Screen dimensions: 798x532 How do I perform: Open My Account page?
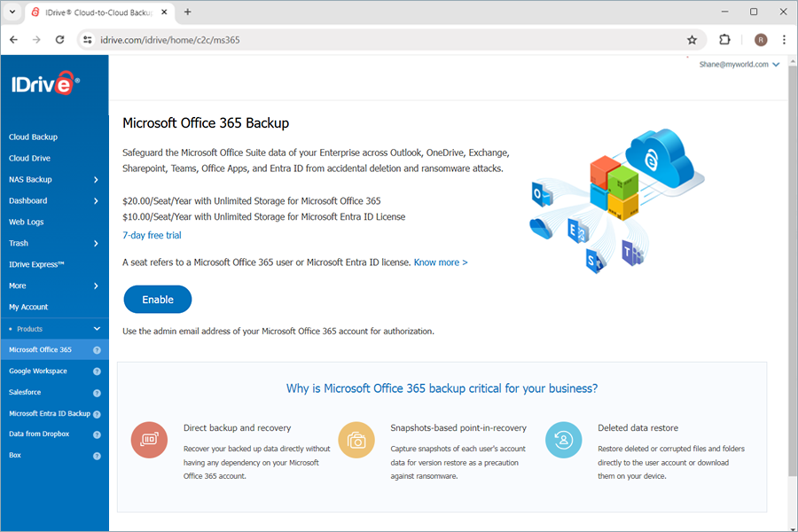28,307
